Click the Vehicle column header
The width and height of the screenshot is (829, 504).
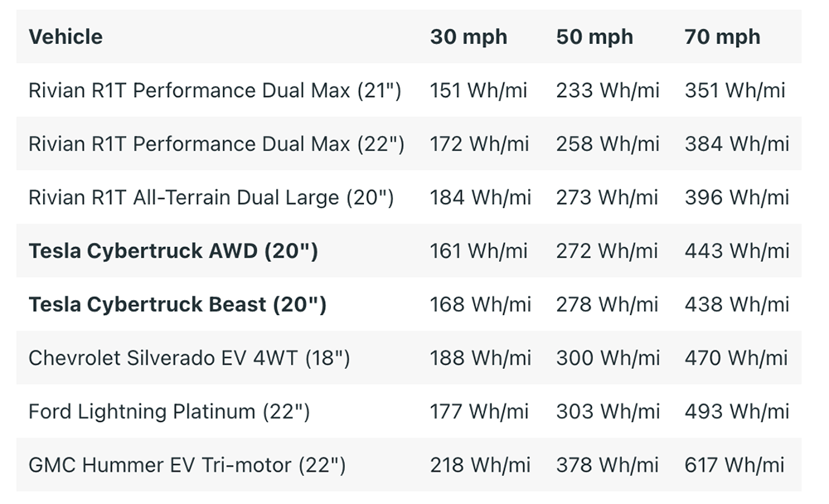65,37
